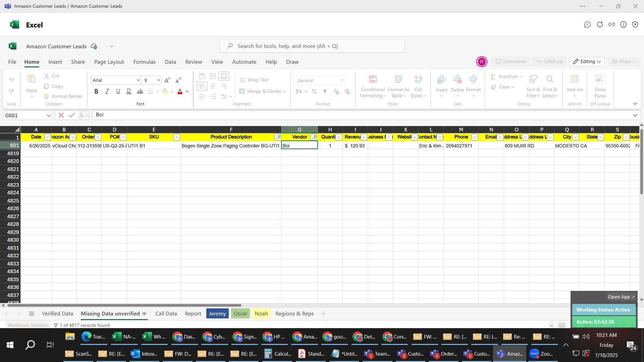This screenshot has height=362, width=644.
Task: Click percent style number format icon
Action: [314, 91]
